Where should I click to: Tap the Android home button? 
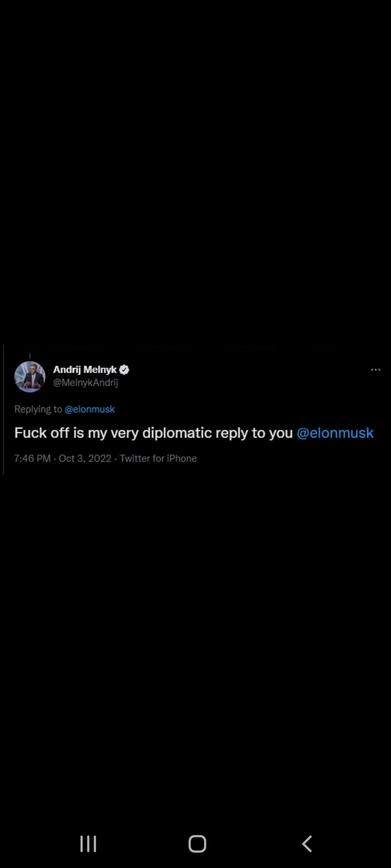tap(197, 844)
